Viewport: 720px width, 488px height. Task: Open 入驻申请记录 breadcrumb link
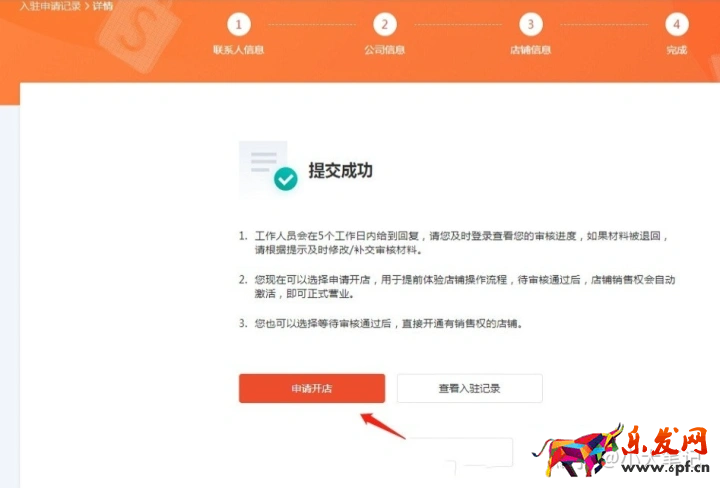(x=51, y=6)
